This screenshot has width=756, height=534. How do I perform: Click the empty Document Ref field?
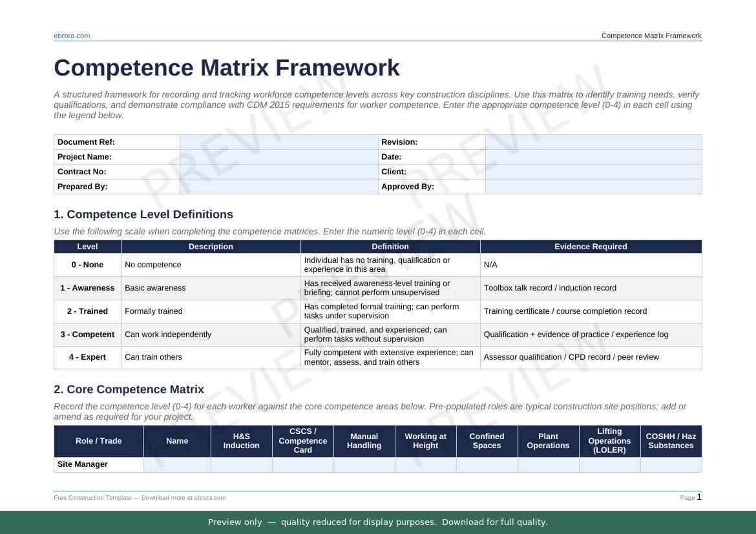click(278, 142)
